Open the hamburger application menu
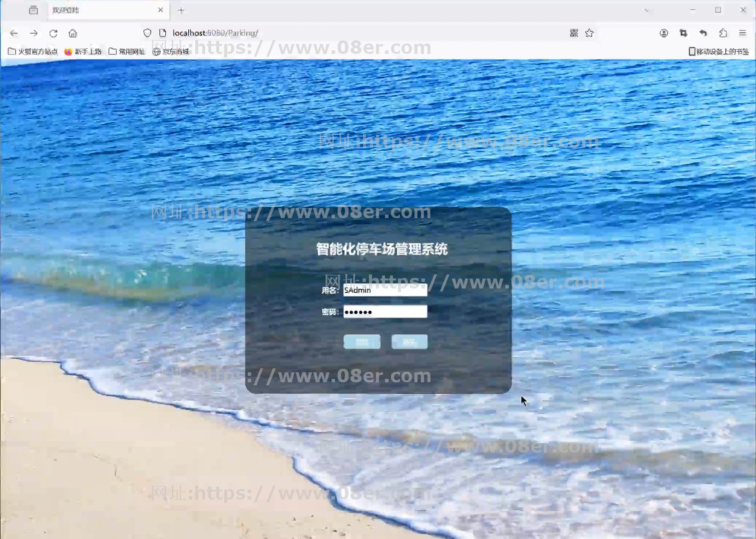This screenshot has height=539, width=756. (743, 33)
